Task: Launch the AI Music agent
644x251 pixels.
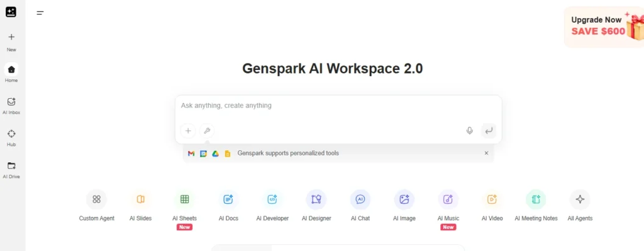Action: click(x=448, y=199)
